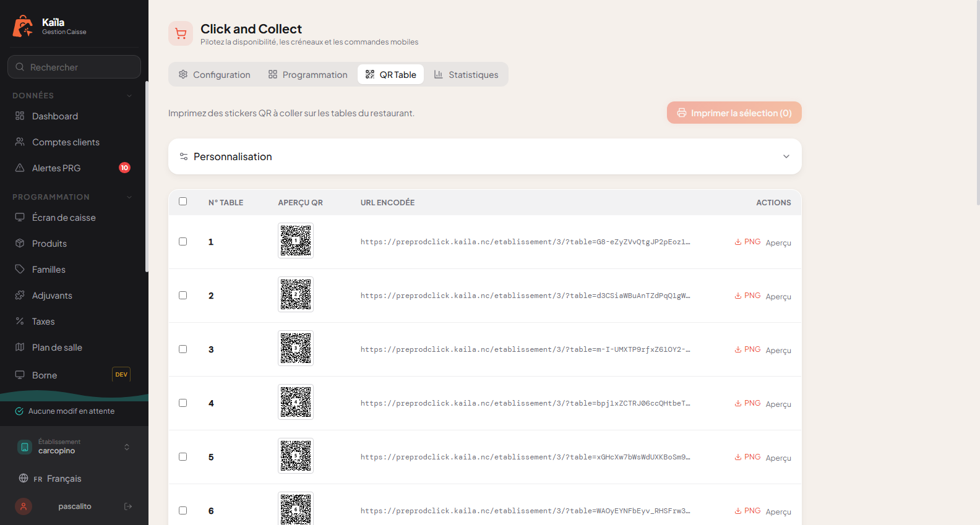Click the Kaïla logo icon

23,26
